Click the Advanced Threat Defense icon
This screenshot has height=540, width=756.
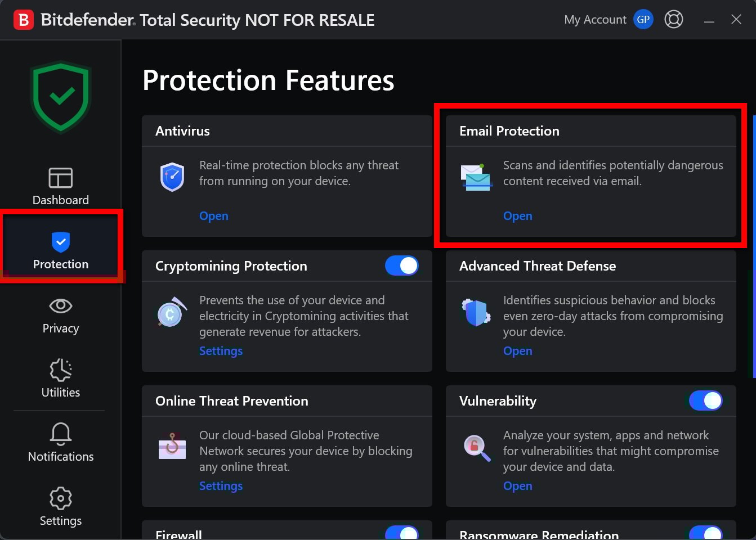tap(476, 312)
